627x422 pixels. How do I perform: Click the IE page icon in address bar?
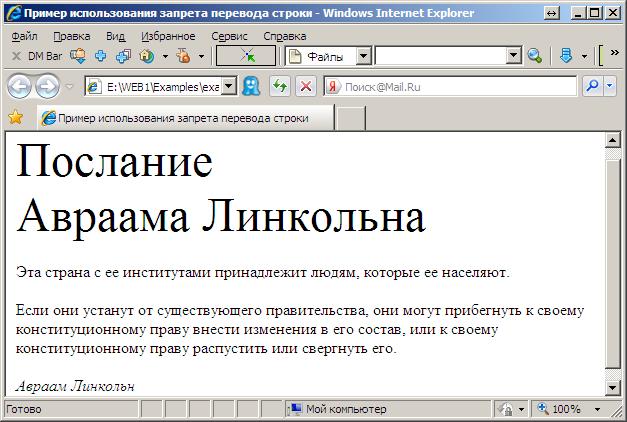pyautogui.click(x=95, y=86)
